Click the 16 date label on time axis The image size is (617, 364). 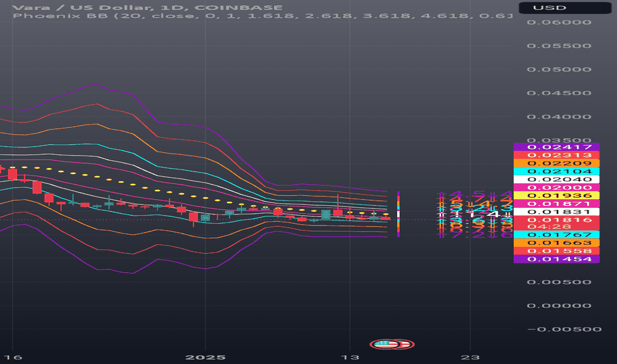(x=13, y=357)
